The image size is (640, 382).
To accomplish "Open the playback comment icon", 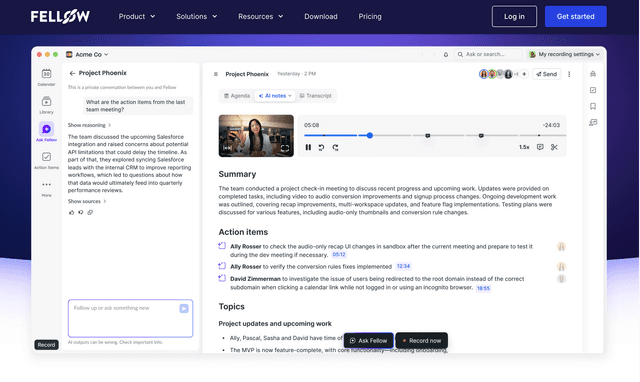I will point(540,147).
